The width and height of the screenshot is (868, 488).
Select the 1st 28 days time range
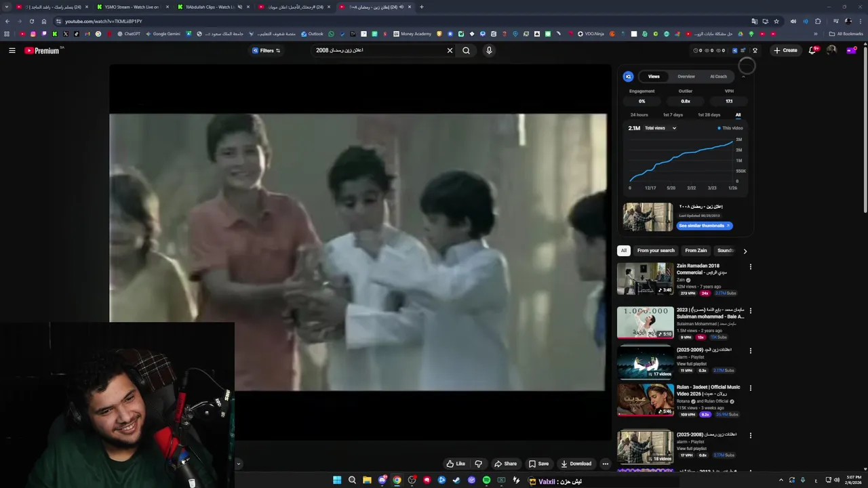point(709,115)
